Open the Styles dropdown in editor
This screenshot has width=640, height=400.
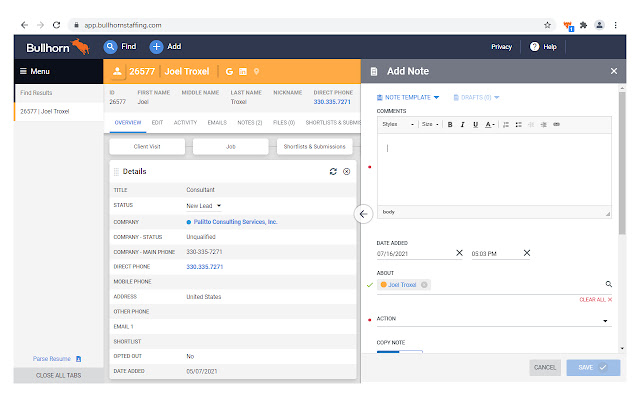(x=398, y=124)
